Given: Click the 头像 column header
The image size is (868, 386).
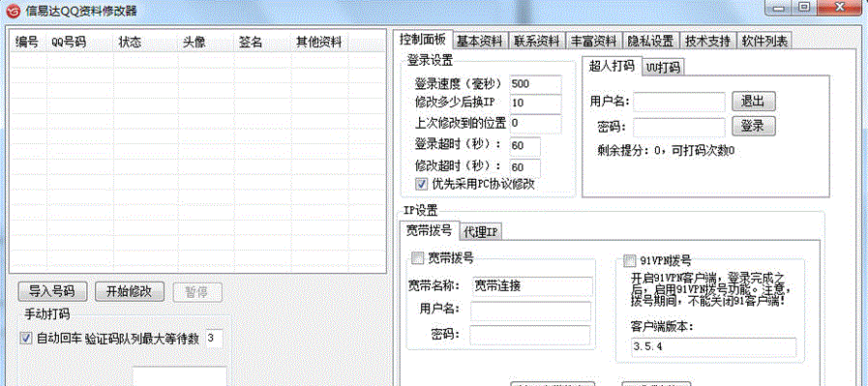Looking at the screenshot, I should [x=205, y=43].
